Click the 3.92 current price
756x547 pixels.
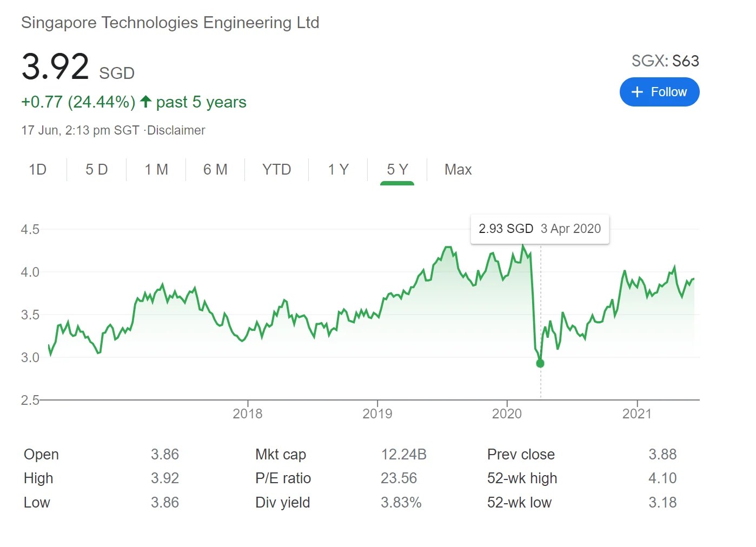(x=55, y=67)
